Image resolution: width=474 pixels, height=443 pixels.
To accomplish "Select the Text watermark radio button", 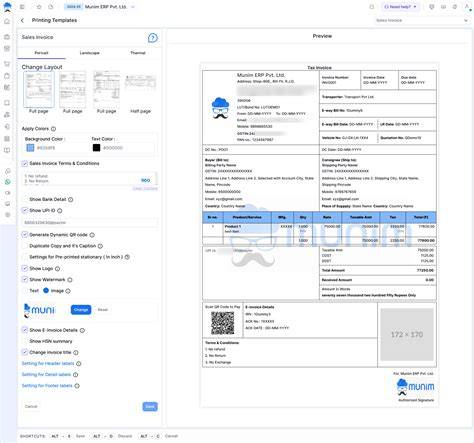I will (25, 291).
